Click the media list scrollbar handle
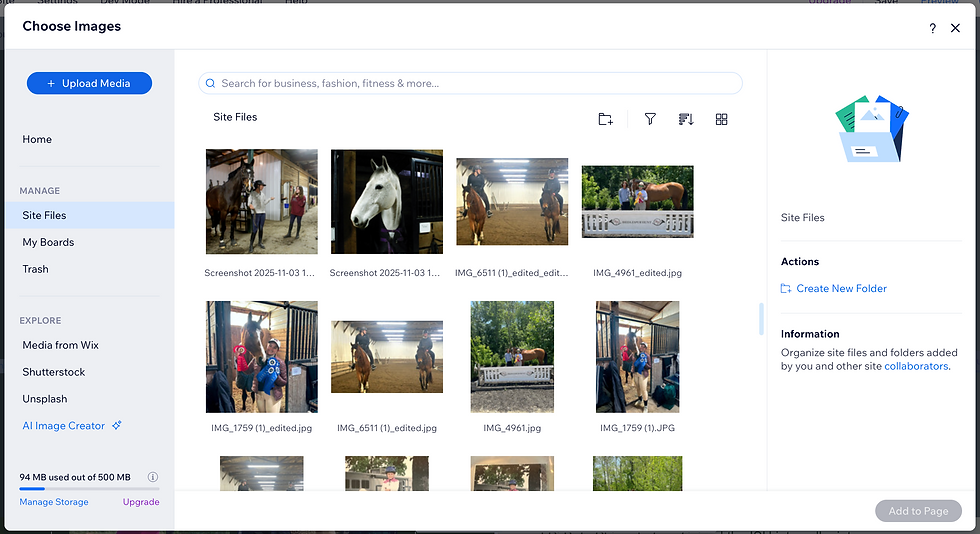The height and width of the screenshot is (534, 980). pyautogui.click(x=761, y=319)
